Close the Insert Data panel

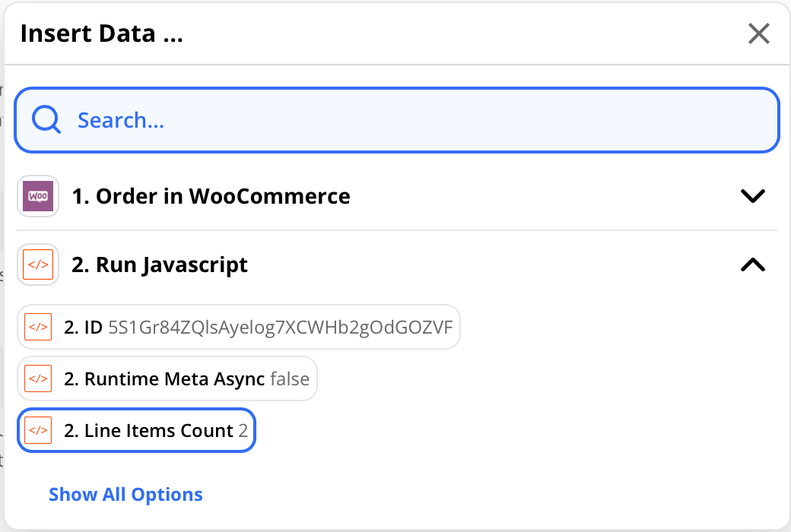coord(758,33)
